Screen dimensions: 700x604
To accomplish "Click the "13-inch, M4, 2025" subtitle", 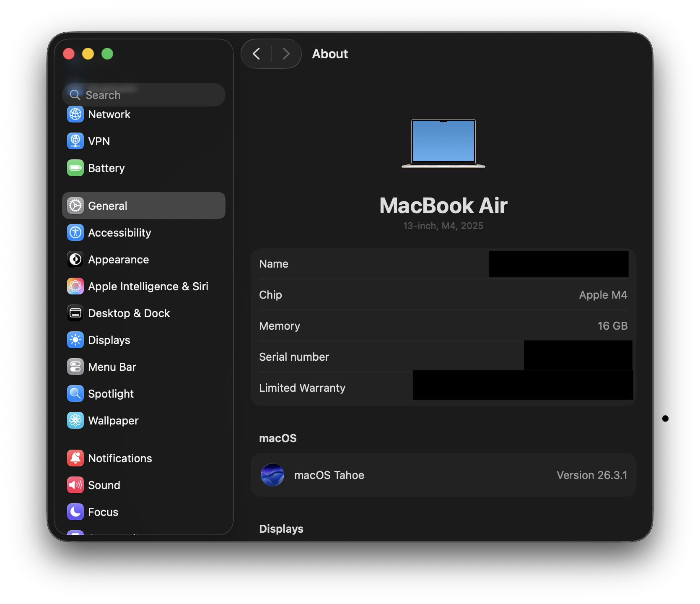I will click(x=443, y=226).
